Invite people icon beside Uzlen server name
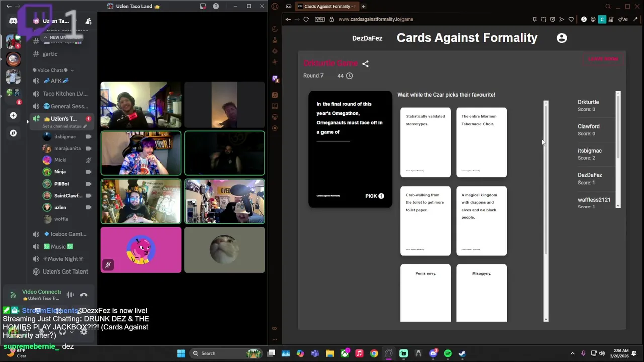This screenshot has height=362, width=644. point(89,21)
